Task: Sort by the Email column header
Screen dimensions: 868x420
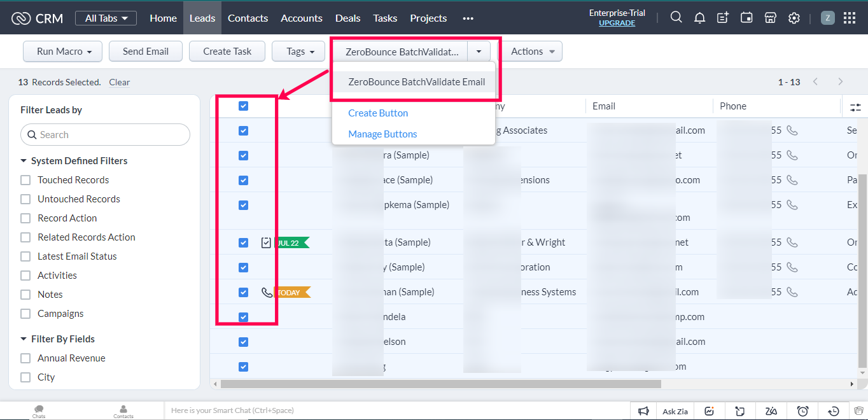Action: (x=603, y=106)
